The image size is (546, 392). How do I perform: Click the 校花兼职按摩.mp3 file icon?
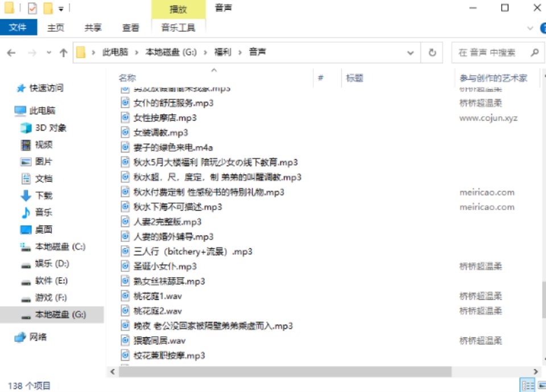pos(125,356)
